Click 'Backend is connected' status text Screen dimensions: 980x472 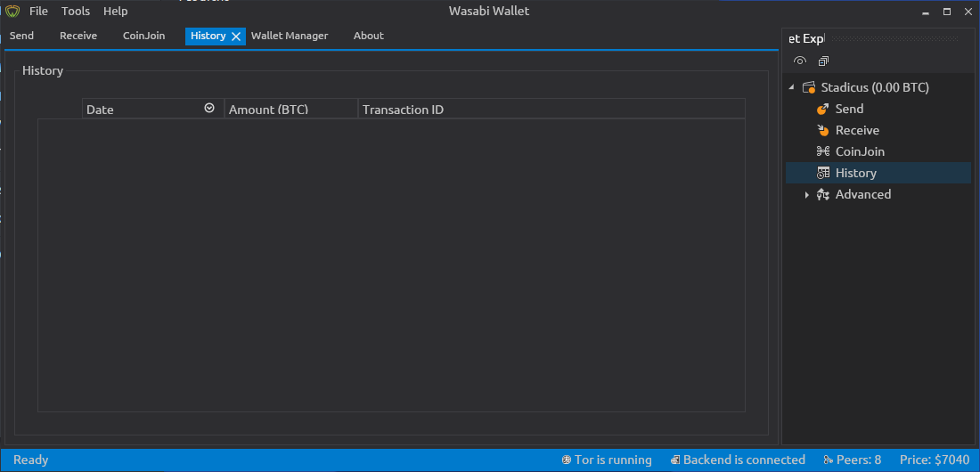point(744,460)
